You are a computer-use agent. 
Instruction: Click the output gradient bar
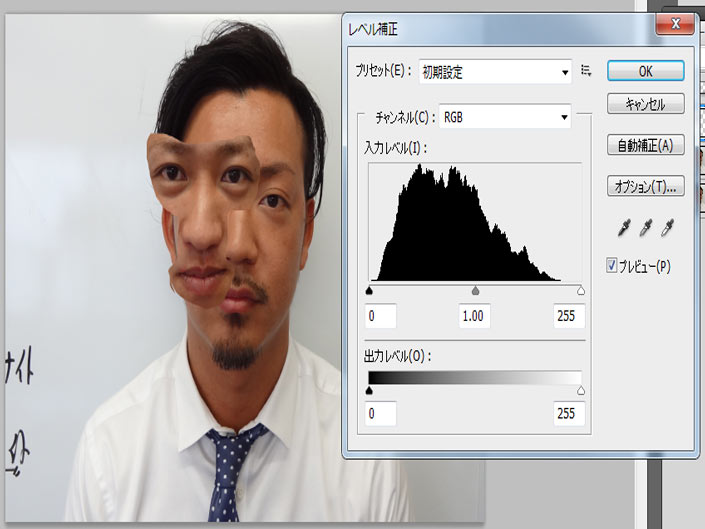coord(475,378)
